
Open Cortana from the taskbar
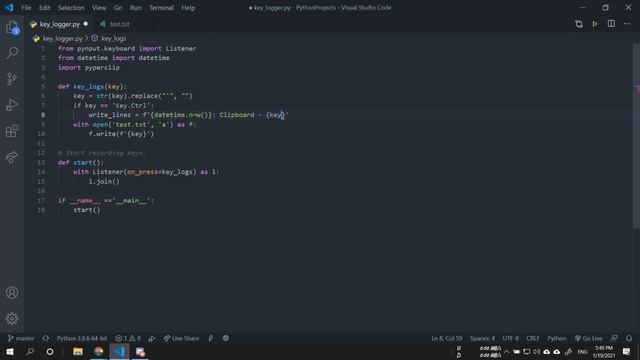click(x=50, y=351)
